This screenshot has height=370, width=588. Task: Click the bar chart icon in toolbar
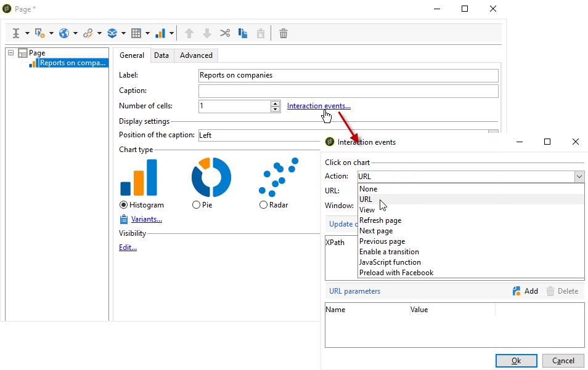pos(160,33)
